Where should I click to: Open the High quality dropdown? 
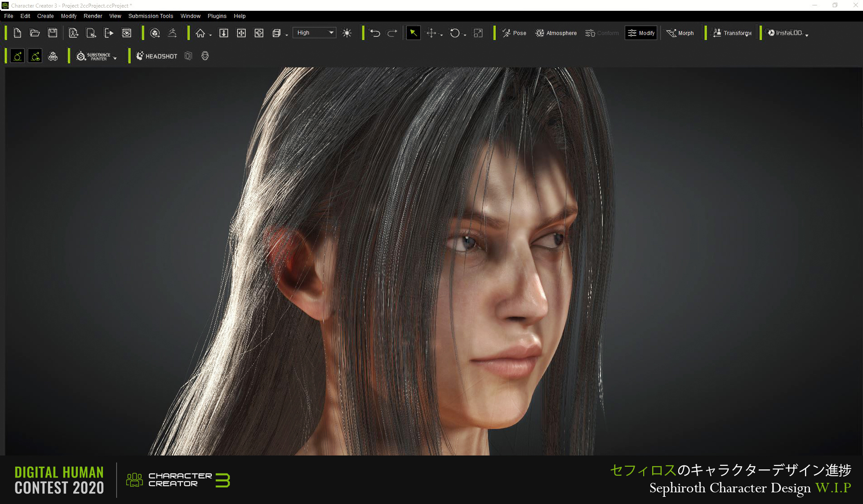click(x=315, y=33)
